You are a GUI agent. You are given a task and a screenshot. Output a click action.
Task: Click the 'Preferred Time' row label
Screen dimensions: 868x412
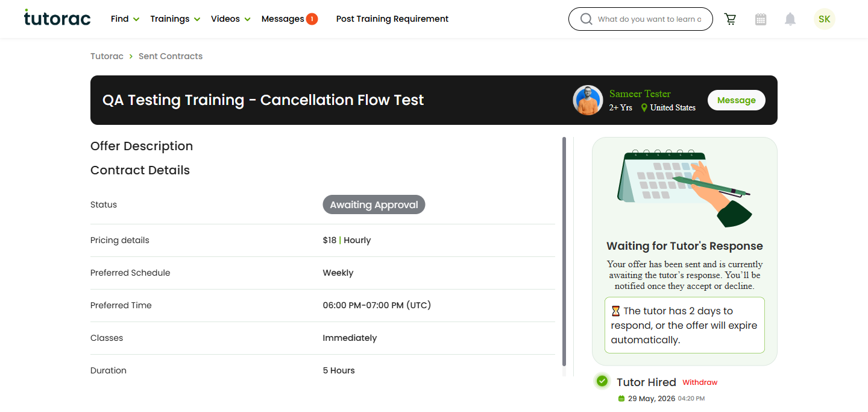[x=121, y=305]
